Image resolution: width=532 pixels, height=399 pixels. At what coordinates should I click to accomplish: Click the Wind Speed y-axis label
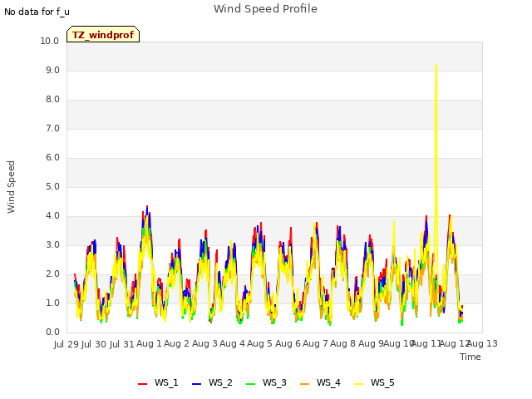point(11,187)
